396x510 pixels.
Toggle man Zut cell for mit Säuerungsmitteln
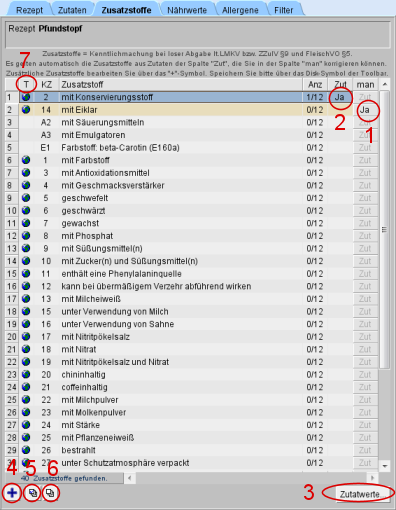pyautogui.click(x=365, y=122)
